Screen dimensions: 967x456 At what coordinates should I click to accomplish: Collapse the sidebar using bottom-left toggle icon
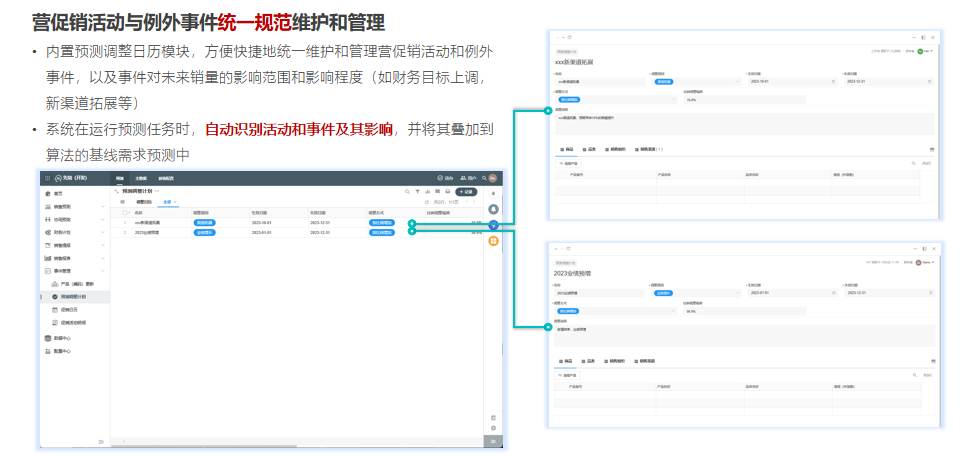click(x=101, y=441)
